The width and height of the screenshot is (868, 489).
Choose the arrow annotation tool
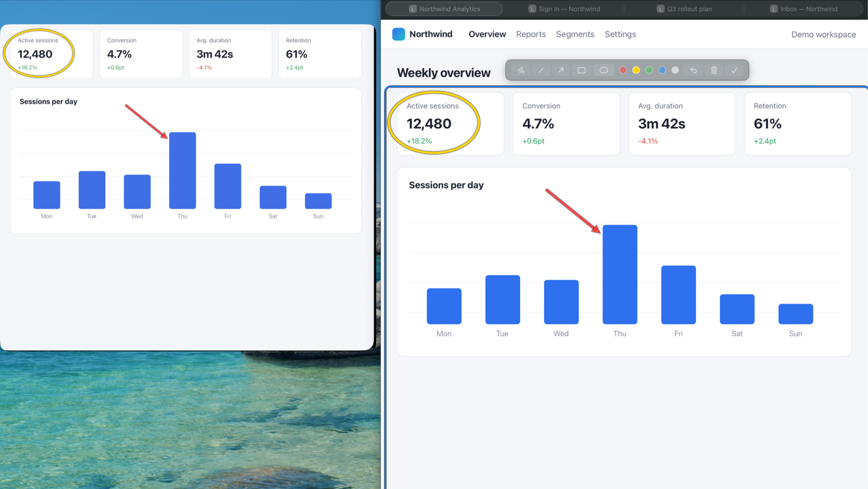pyautogui.click(x=561, y=70)
